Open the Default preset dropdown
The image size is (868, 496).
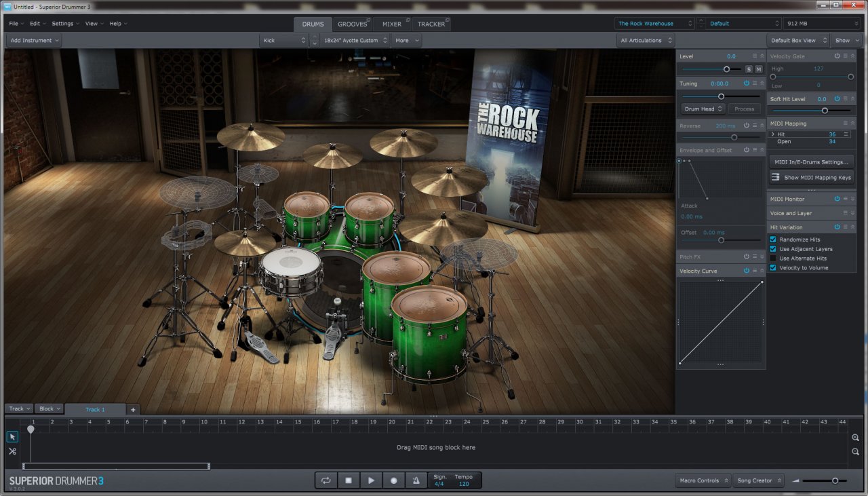743,24
